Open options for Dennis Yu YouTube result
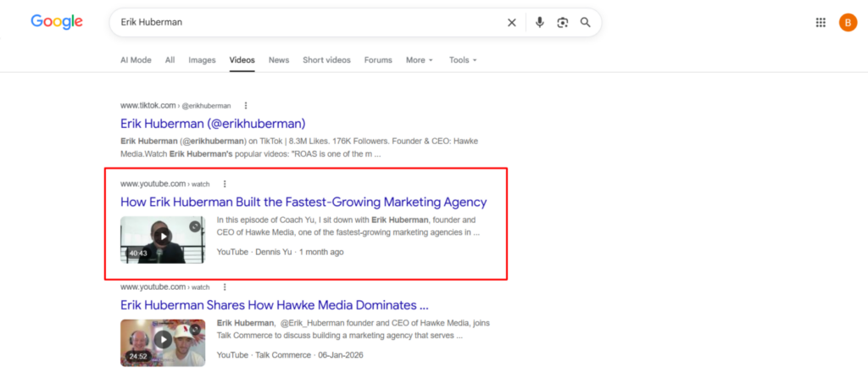The image size is (868, 384). point(224,184)
